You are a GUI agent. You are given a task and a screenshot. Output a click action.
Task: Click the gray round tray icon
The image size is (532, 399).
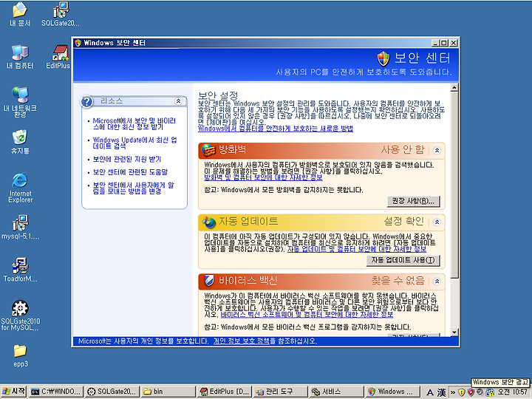click(480, 392)
